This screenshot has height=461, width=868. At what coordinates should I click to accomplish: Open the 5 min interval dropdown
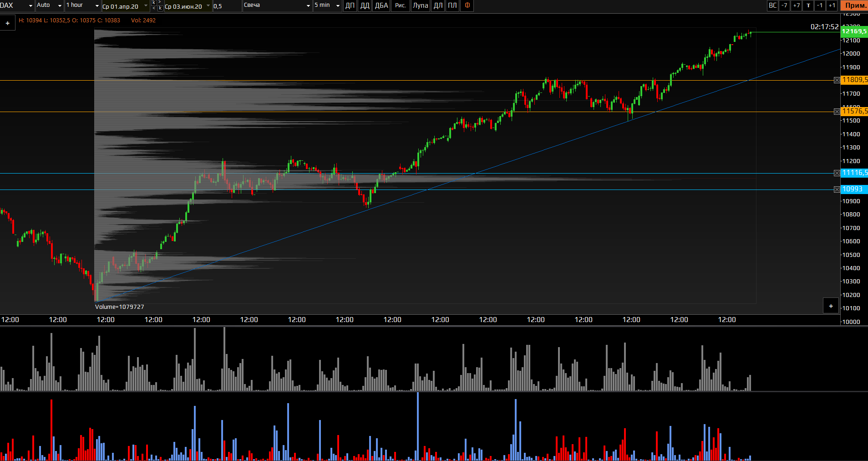point(327,5)
